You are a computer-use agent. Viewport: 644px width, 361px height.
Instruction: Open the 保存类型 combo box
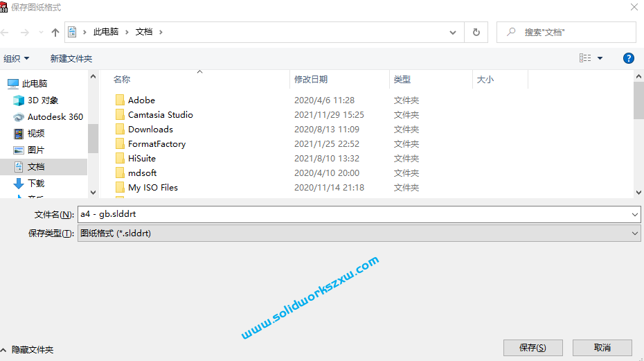click(359, 233)
